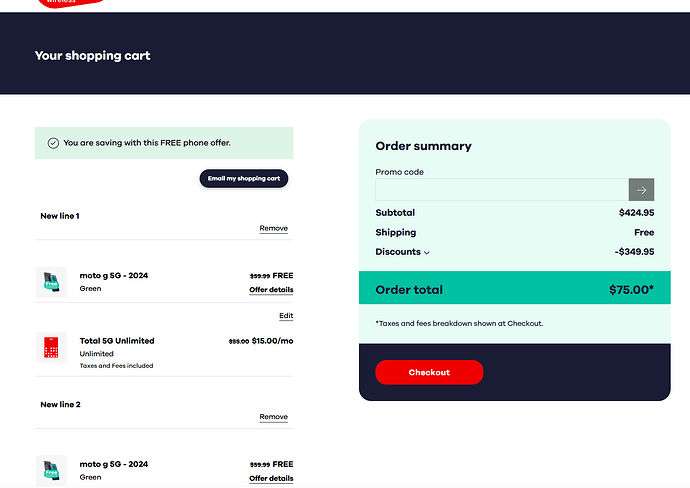Click the discount amount -$349.95

pyautogui.click(x=634, y=252)
